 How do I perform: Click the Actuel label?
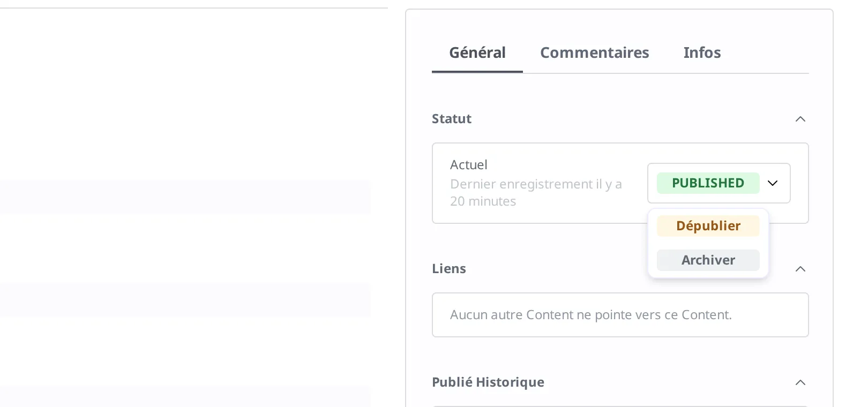(x=469, y=165)
